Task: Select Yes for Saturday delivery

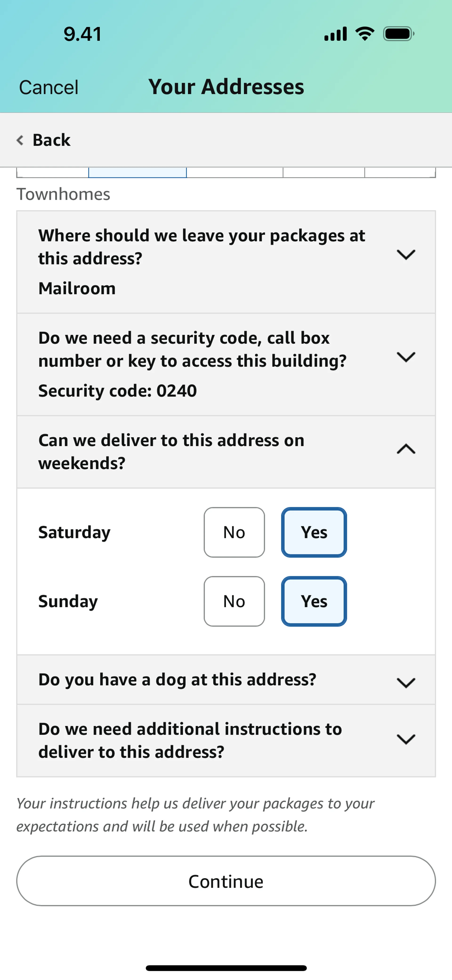Action: [x=314, y=532]
